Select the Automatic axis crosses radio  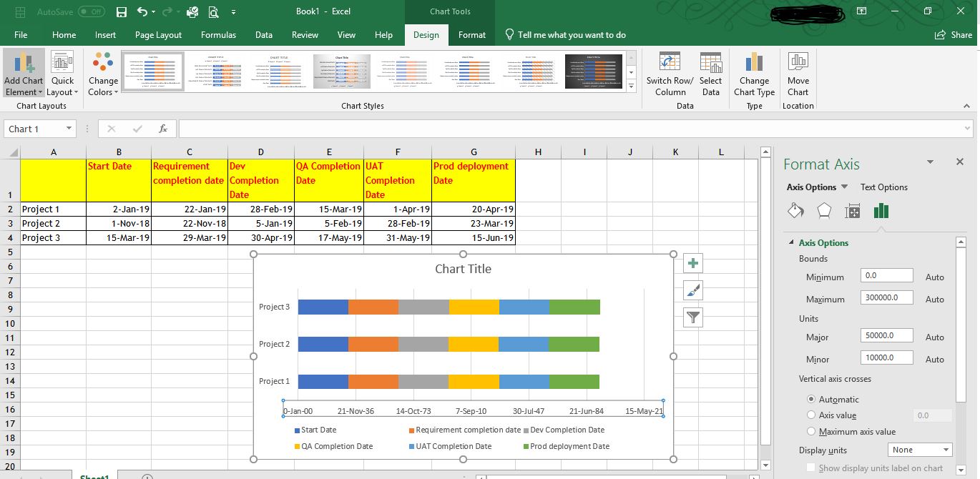coord(811,400)
